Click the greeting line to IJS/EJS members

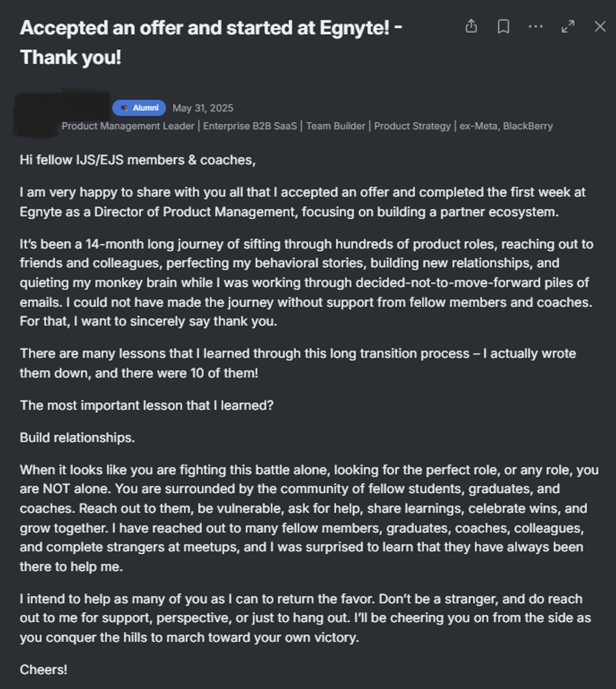(138, 160)
